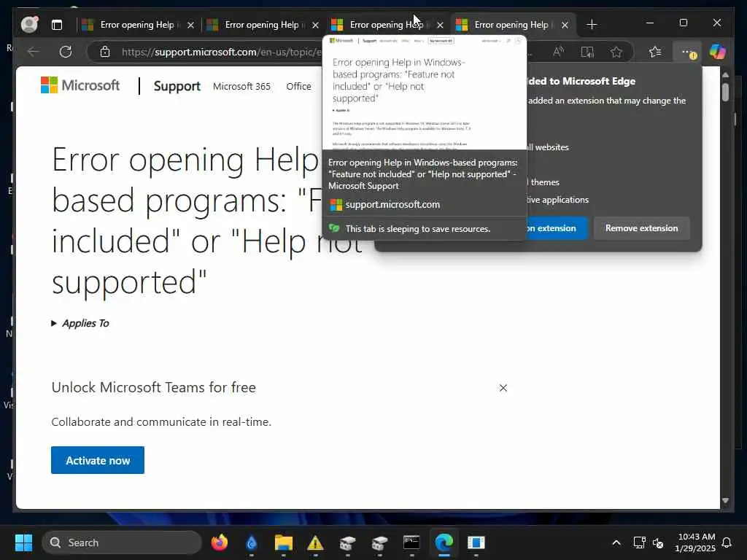Open Settings and more ellipsis menu
Viewport: 747px width, 560px height.
pyautogui.click(x=687, y=52)
